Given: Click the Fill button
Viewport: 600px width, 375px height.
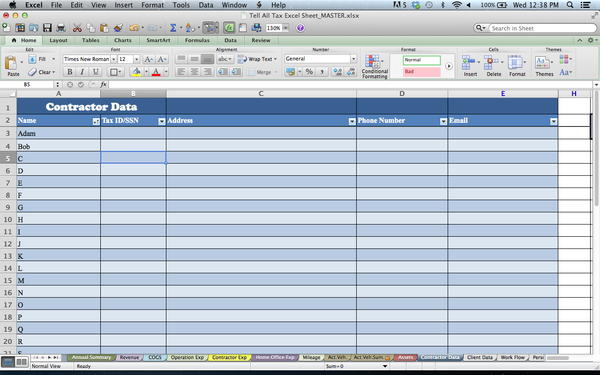Looking at the screenshot, I should coord(42,59).
